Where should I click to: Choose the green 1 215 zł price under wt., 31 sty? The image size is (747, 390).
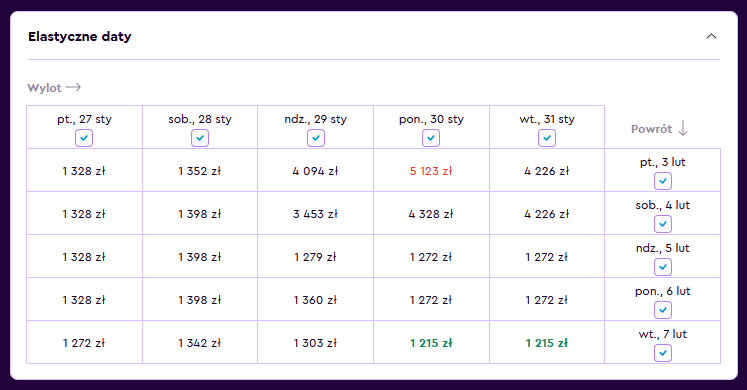tap(547, 343)
